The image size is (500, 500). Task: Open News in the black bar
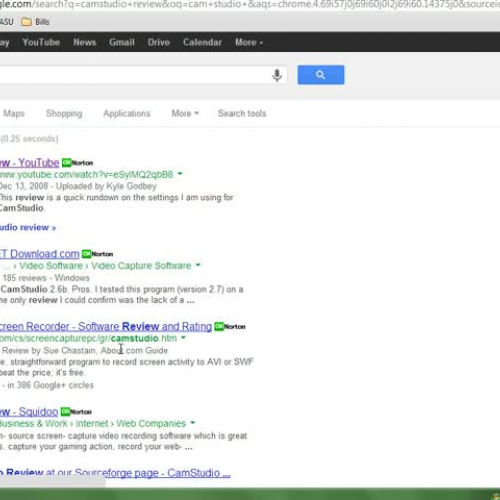coord(85,42)
